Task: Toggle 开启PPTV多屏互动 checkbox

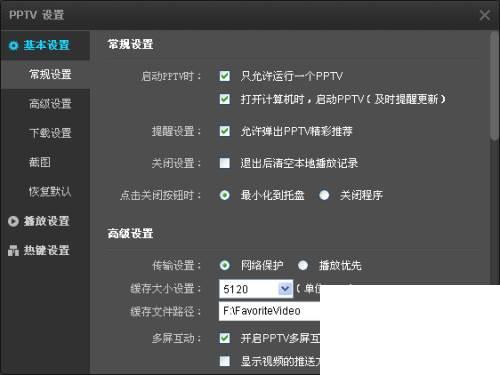Action: [x=225, y=339]
